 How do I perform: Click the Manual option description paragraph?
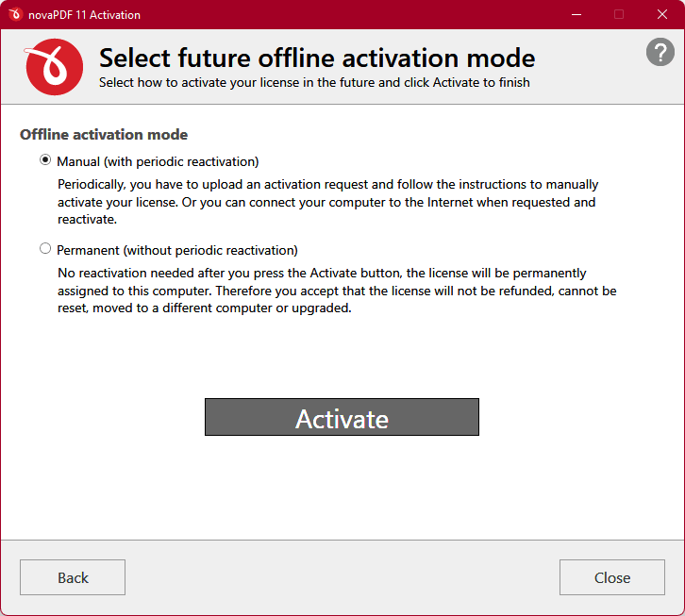[327, 202]
